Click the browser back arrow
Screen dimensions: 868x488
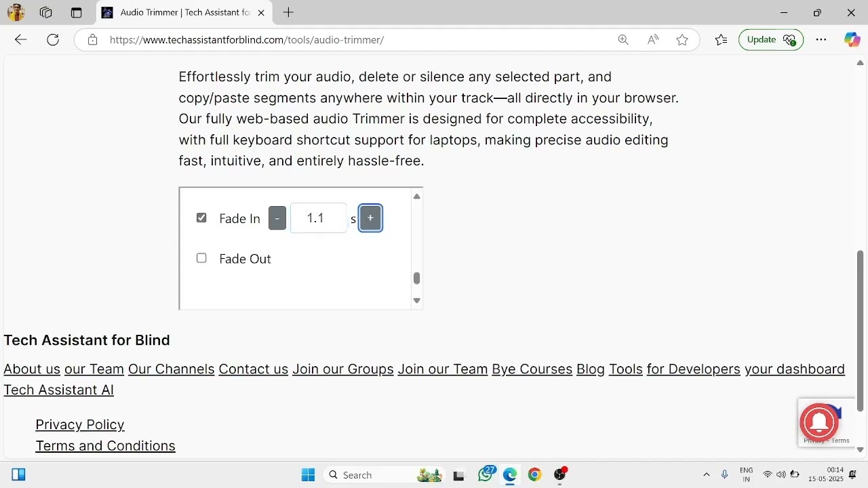click(20, 40)
